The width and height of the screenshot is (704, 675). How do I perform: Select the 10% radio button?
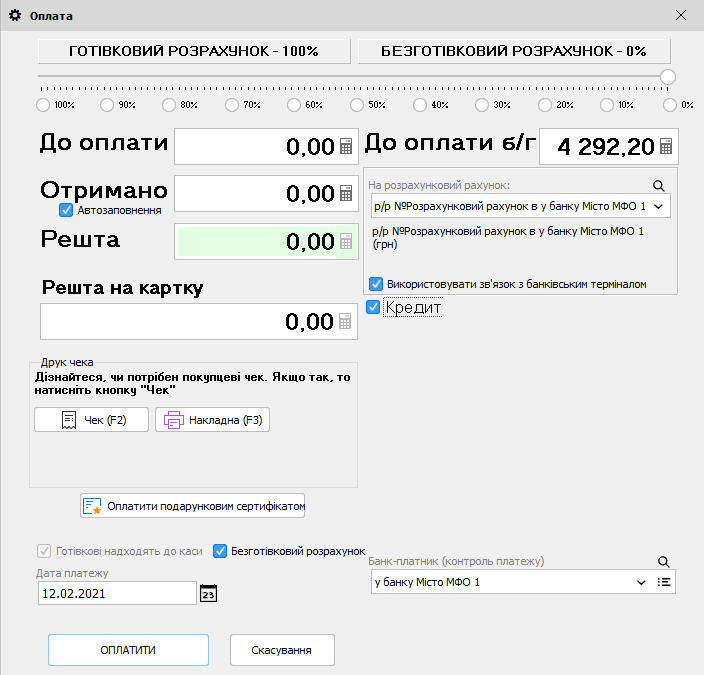tap(607, 105)
